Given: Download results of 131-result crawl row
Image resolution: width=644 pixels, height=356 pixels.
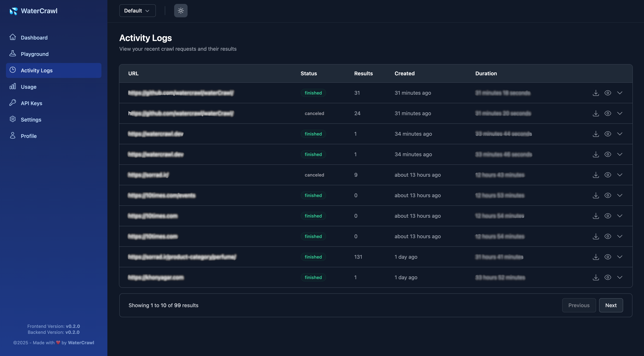Looking at the screenshot, I should [596, 257].
